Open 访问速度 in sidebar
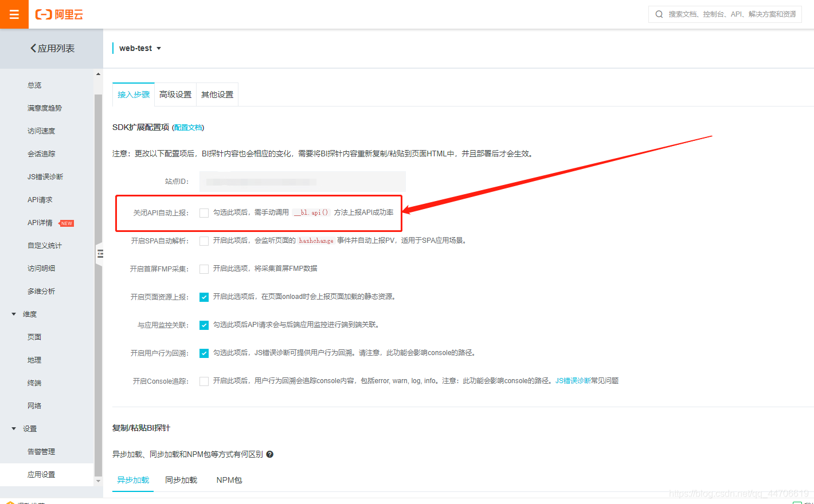814x504 pixels. (x=41, y=131)
